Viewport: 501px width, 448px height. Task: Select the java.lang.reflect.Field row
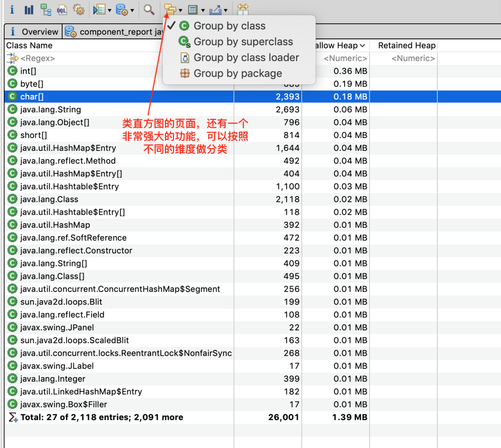[253, 315]
